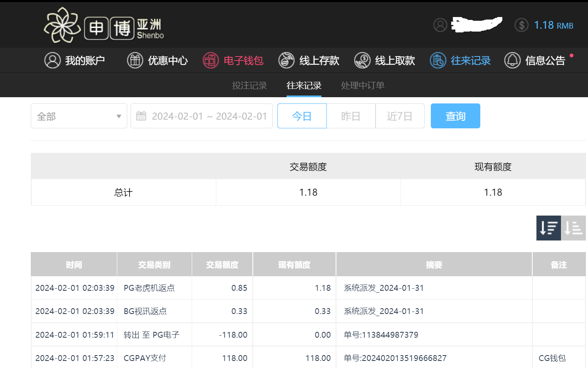The width and height of the screenshot is (588, 368).
Task: Click the calendar icon in date field
Action: tap(141, 116)
